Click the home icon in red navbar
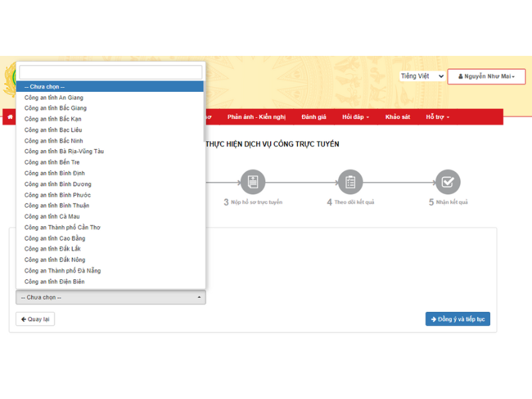The width and height of the screenshot is (532, 399). [x=10, y=117]
